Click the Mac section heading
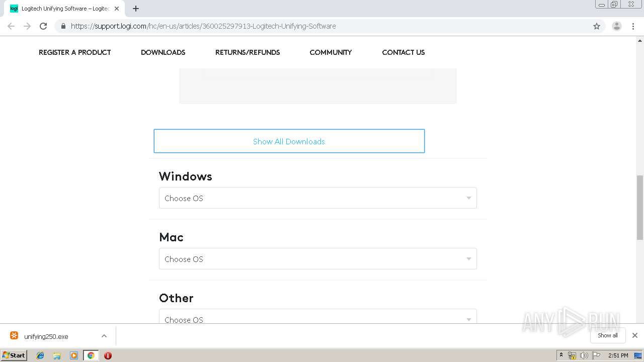The image size is (644, 362). [x=171, y=237]
